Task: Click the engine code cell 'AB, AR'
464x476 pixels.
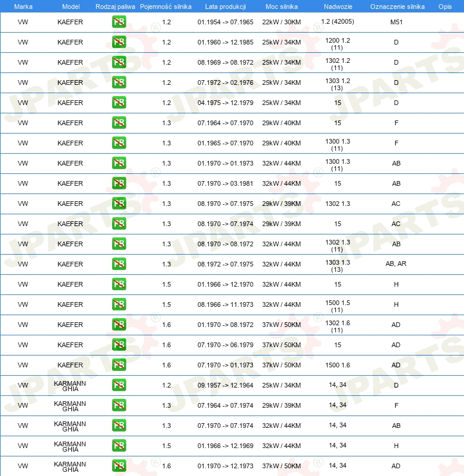Action: pyautogui.click(x=396, y=264)
